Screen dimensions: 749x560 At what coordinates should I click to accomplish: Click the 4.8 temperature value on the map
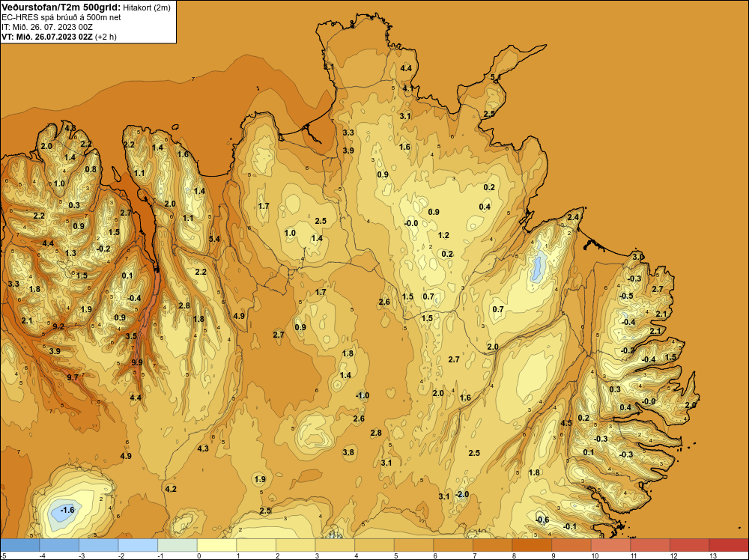[x=70, y=128]
